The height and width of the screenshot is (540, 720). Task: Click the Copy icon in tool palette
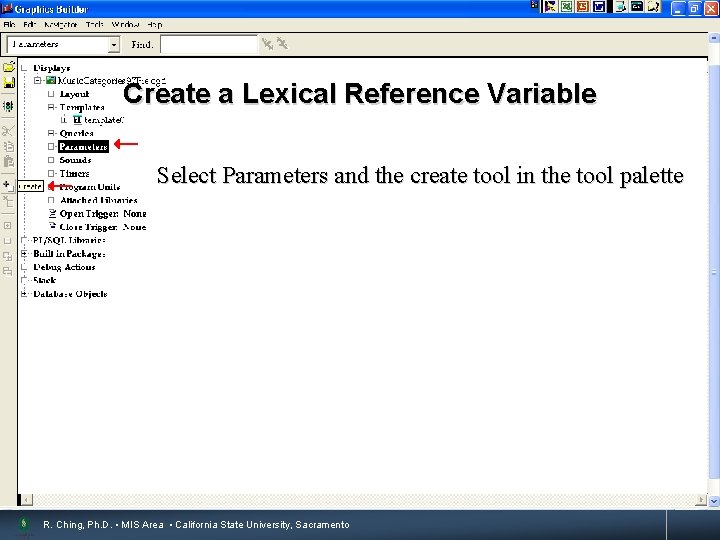[8, 146]
